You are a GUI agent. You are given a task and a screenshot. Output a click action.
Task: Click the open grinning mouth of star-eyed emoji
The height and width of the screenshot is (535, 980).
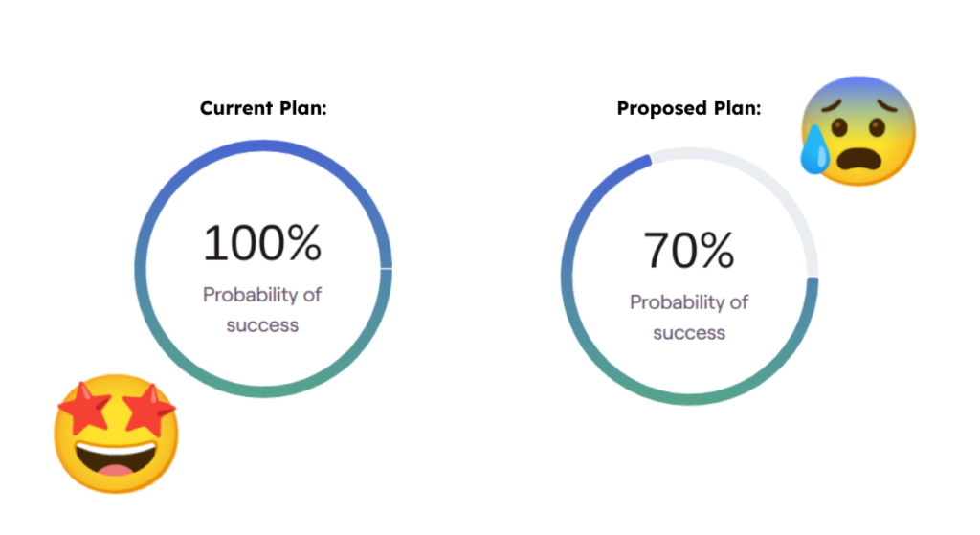(116, 457)
